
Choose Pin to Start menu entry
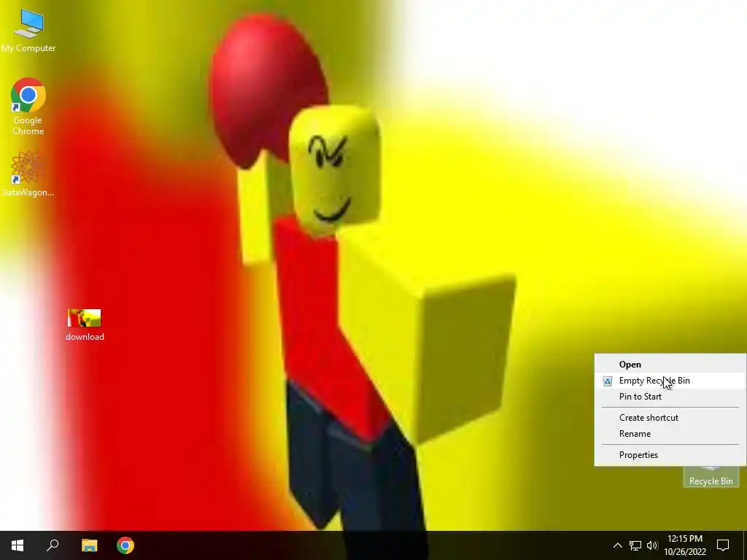coord(670,396)
